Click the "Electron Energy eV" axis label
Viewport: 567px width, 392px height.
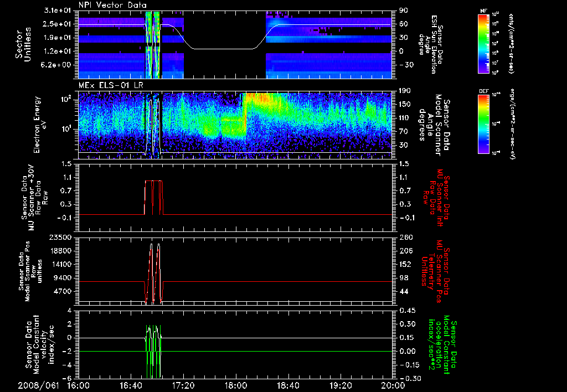41,125
